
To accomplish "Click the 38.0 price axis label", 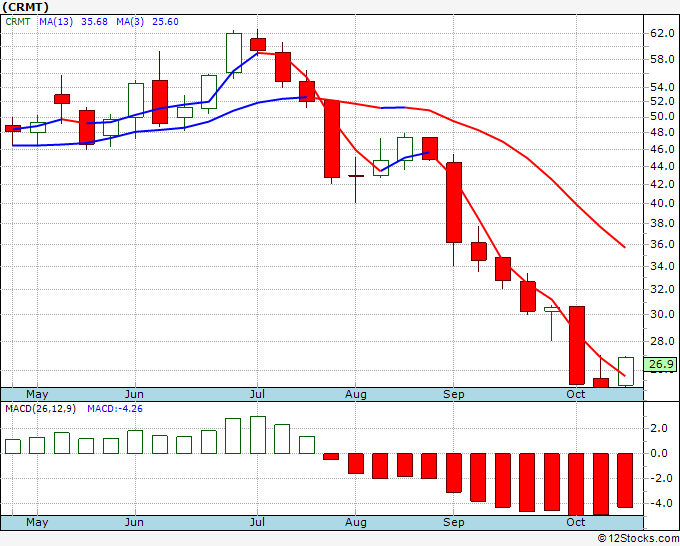I will point(662,224).
